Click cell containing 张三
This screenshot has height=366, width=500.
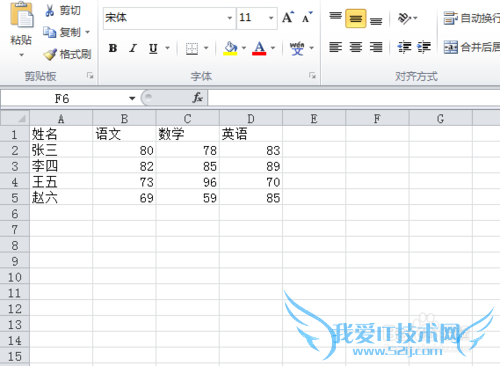point(61,150)
